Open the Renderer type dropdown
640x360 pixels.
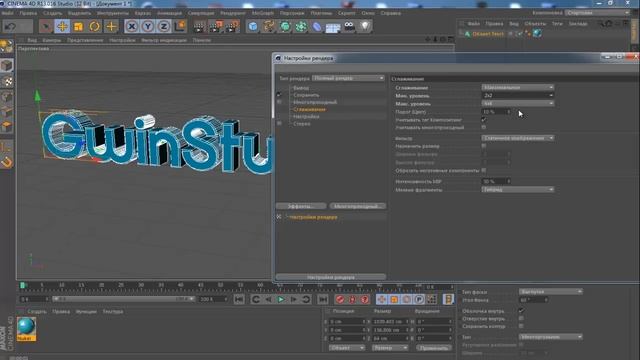(x=348, y=78)
